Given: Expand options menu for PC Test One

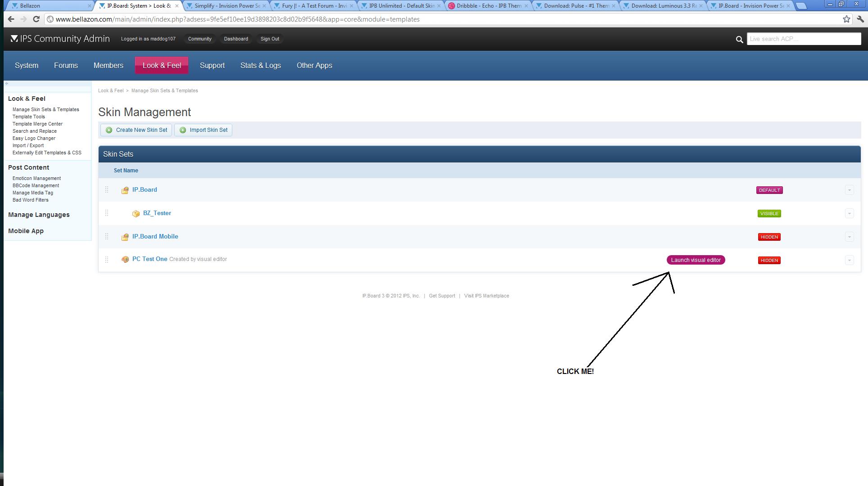Looking at the screenshot, I should [849, 260].
